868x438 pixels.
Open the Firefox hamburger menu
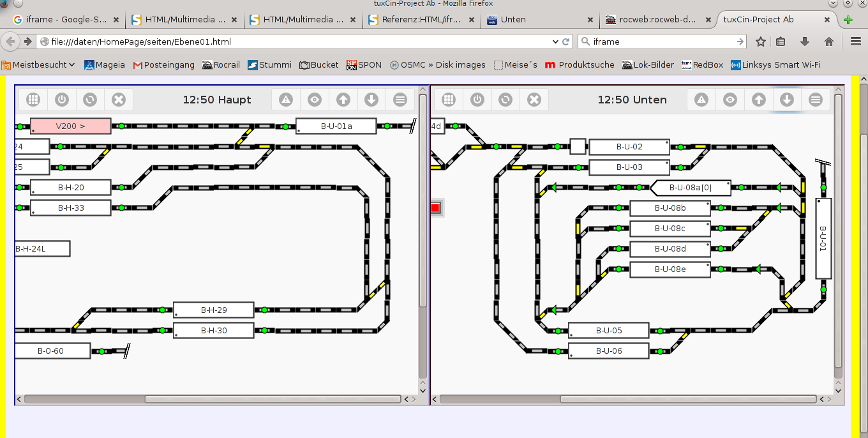[856, 42]
